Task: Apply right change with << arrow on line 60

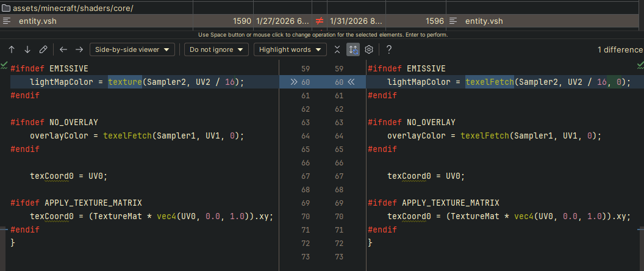Action: [351, 82]
